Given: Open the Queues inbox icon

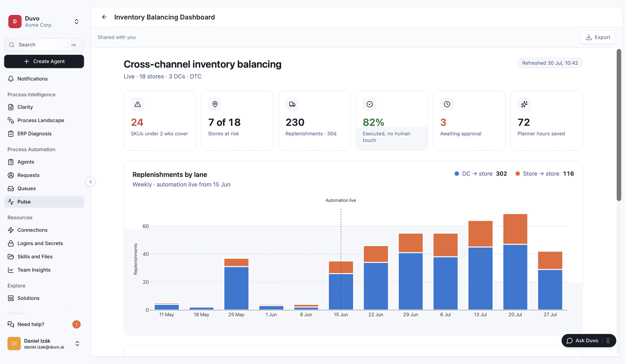Looking at the screenshot, I should [x=11, y=188].
